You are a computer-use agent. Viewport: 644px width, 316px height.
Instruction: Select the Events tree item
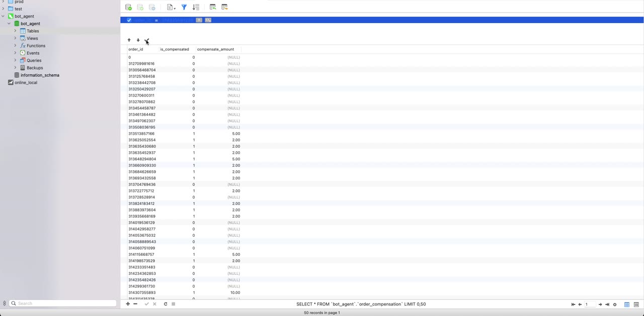(33, 53)
